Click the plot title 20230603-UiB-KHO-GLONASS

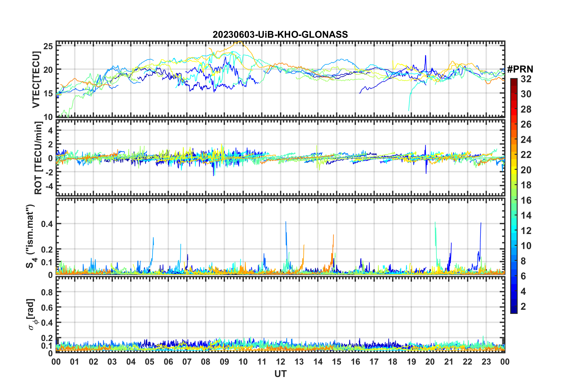point(280,34)
